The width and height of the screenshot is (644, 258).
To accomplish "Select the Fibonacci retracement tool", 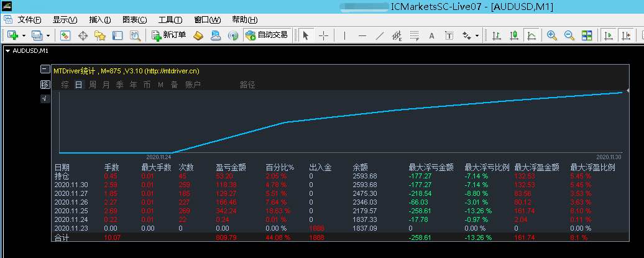I will tap(415, 35).
